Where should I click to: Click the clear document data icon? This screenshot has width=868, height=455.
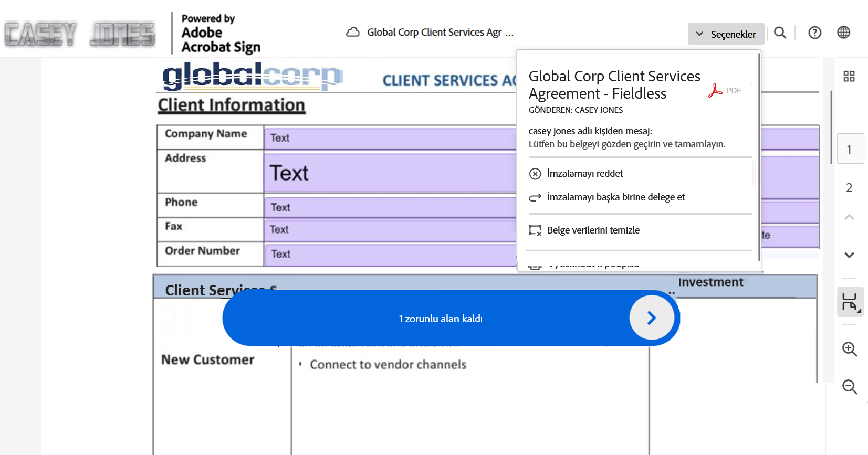click(535, 230)
